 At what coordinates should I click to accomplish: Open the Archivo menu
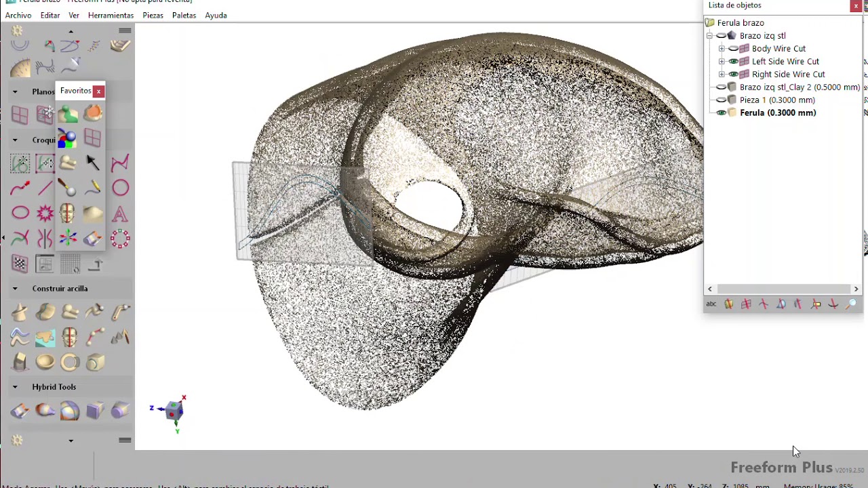pyautogui.click(x=18, y=15)
